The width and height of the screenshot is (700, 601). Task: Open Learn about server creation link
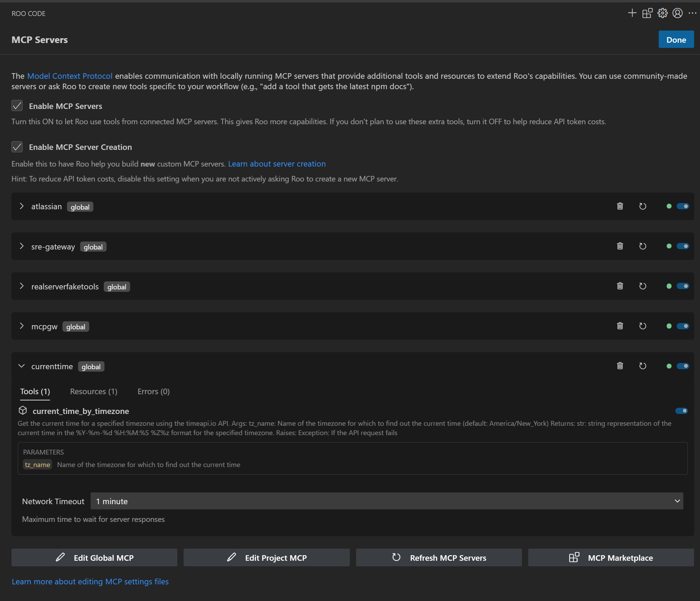(x=277, y=164)
